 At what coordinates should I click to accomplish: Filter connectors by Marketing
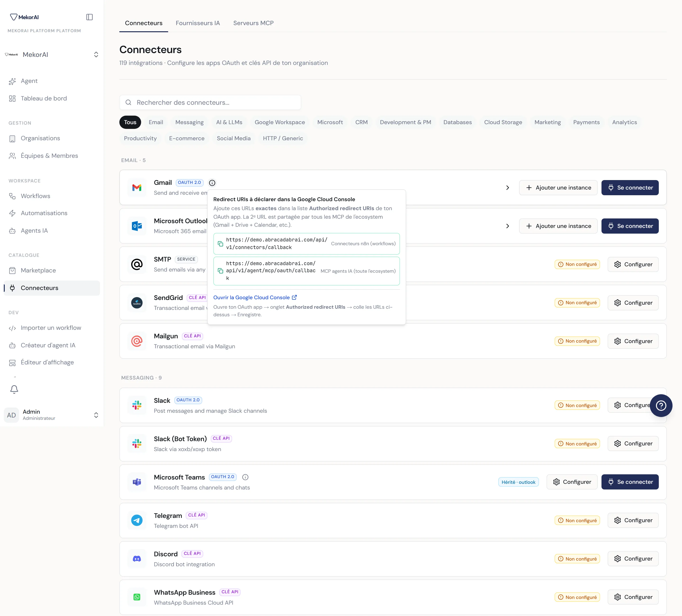[x=547, y=122]
